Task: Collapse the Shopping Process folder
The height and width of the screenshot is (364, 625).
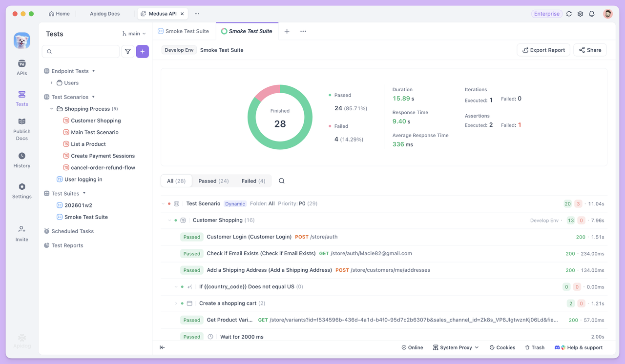Action: pyautogui.click(x=51, y=108)
